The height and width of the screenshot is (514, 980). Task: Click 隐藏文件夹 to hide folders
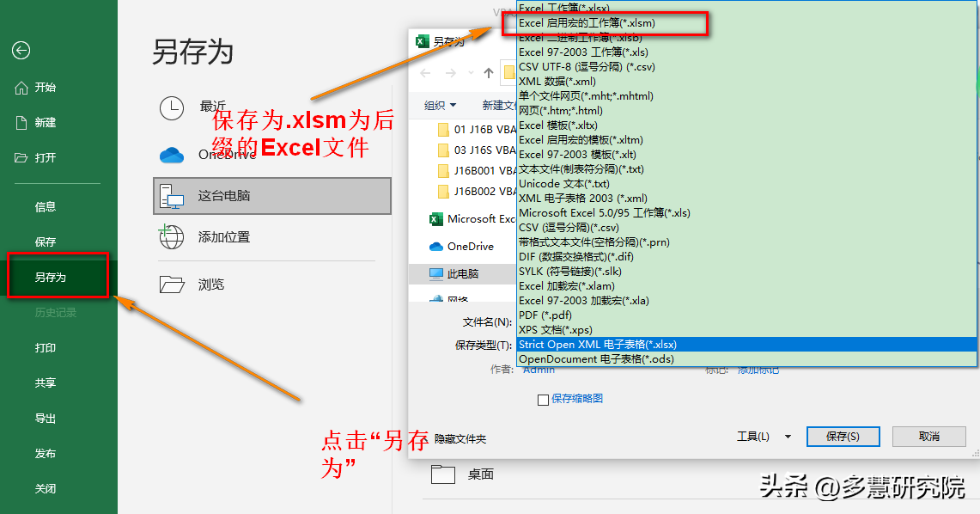[x=460, y=439]
